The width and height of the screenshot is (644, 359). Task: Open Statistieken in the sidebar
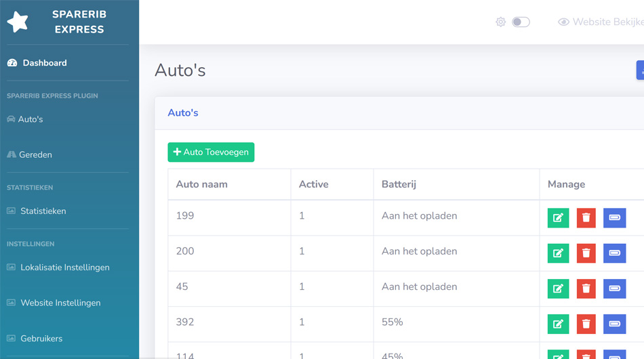(x=43, y=211)
